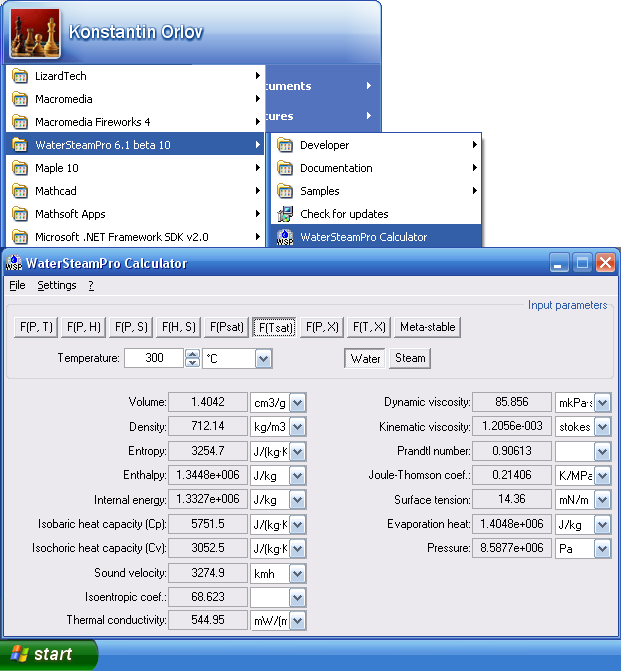Viewport: 621px width, 671px height.
Task: Click the chess user picture
Action: [x=35, y=33]
